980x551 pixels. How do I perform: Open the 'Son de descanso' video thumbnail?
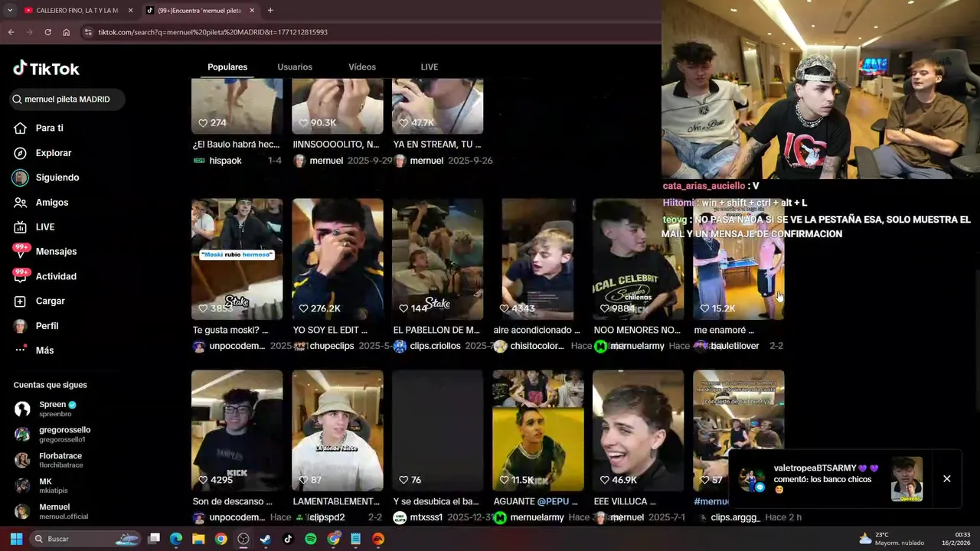point(237,430)
